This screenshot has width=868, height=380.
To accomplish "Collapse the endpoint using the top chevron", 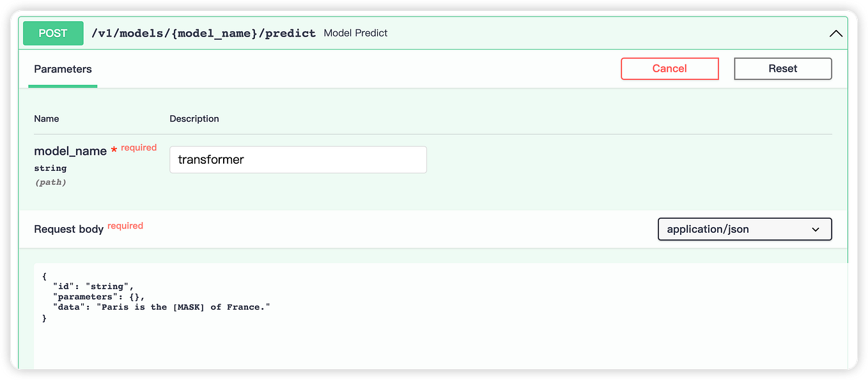I will pyautogui.click(x=836, y=33).
